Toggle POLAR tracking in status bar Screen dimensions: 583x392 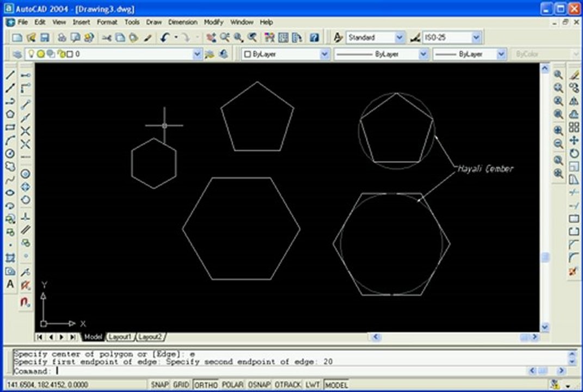[x=233, y=384]
